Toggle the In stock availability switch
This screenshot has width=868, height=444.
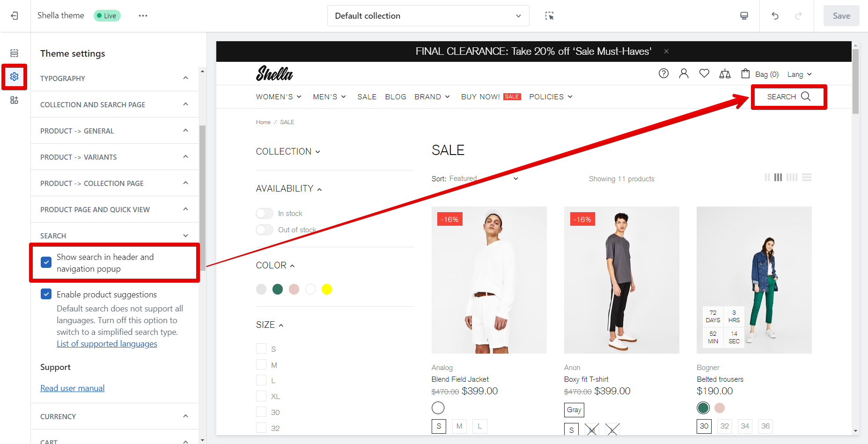[265, 214]
